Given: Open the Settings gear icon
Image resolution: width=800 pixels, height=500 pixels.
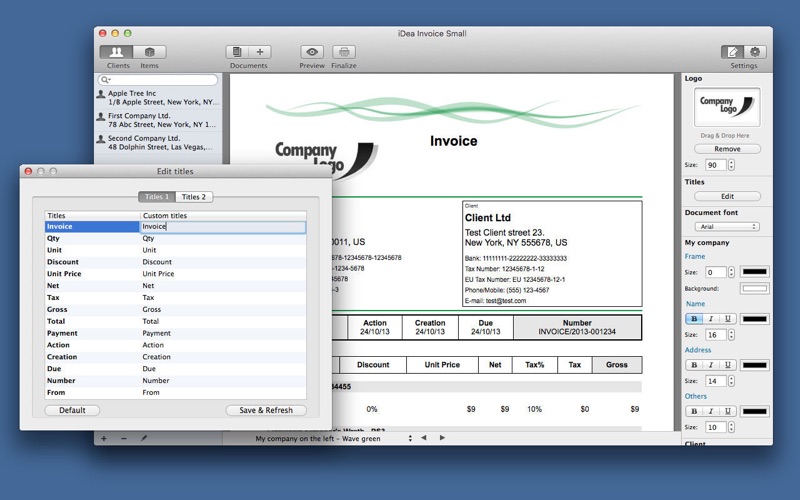Looking at the screenshot, I should [755, 52].
